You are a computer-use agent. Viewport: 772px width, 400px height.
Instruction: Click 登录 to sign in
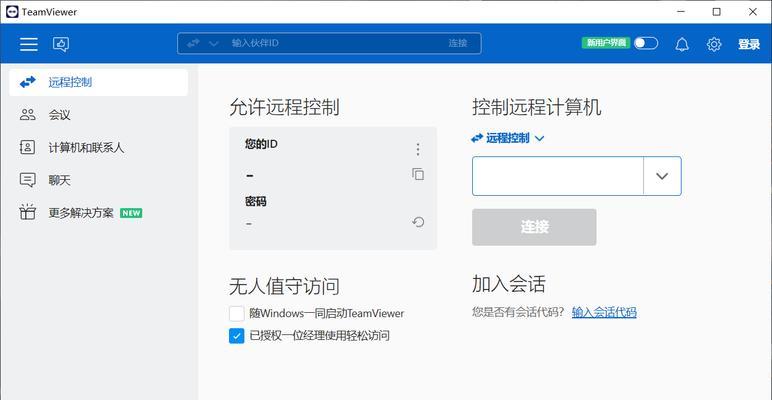click(749, 44)
